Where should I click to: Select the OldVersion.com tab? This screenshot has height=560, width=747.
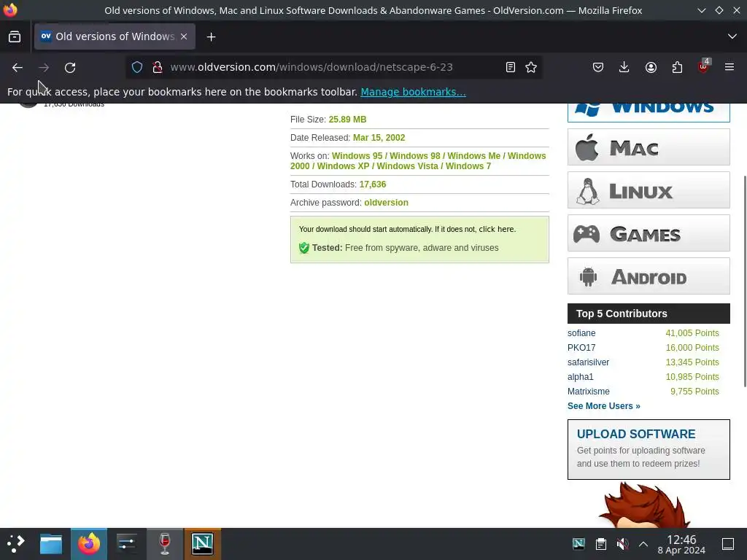point(115,36)
